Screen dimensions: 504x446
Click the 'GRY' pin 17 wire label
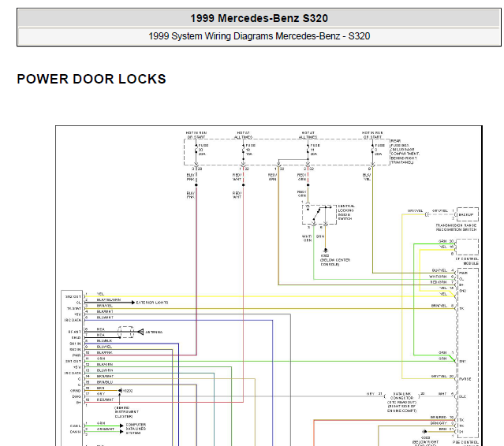101,394
